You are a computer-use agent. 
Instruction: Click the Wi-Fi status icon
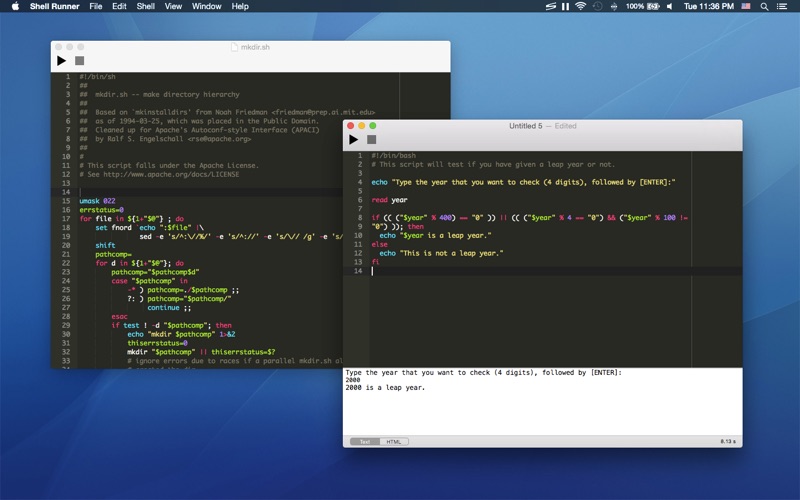580,6
